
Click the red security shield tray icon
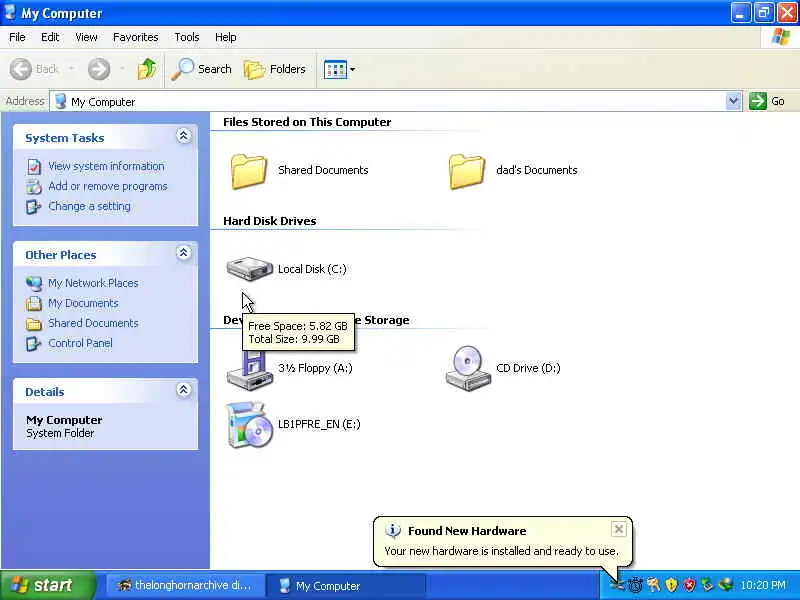click(689, 585)
